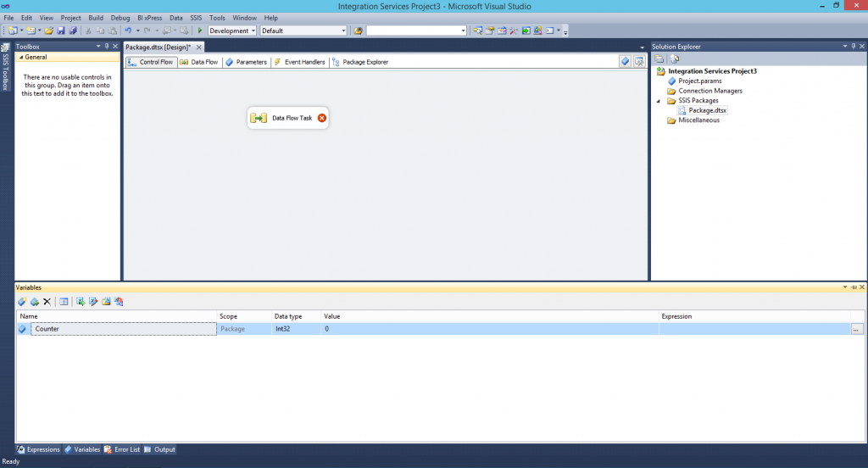Click the Add Variable icon in Variables panel
This screenshot has width=868, height=468.
point(22,301)
